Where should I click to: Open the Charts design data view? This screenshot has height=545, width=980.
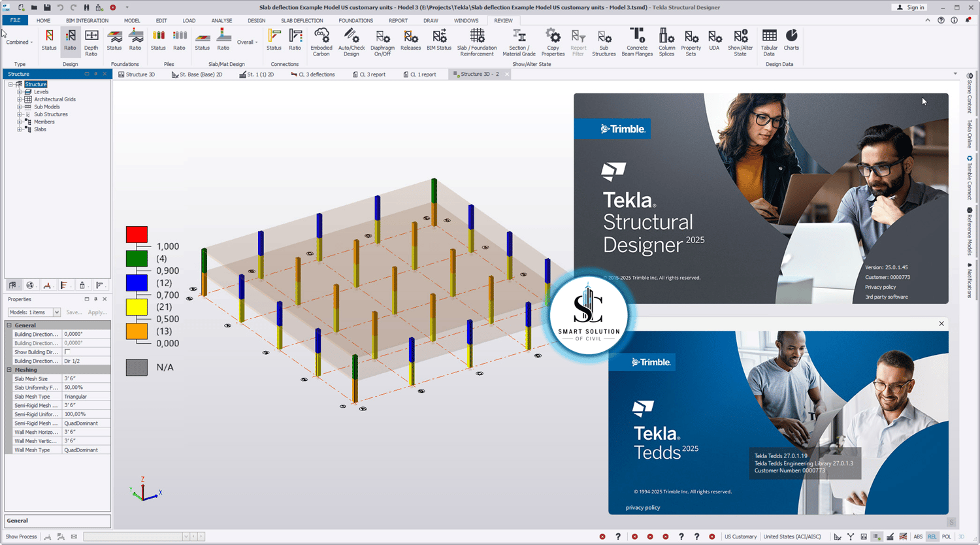pos(791,40)
